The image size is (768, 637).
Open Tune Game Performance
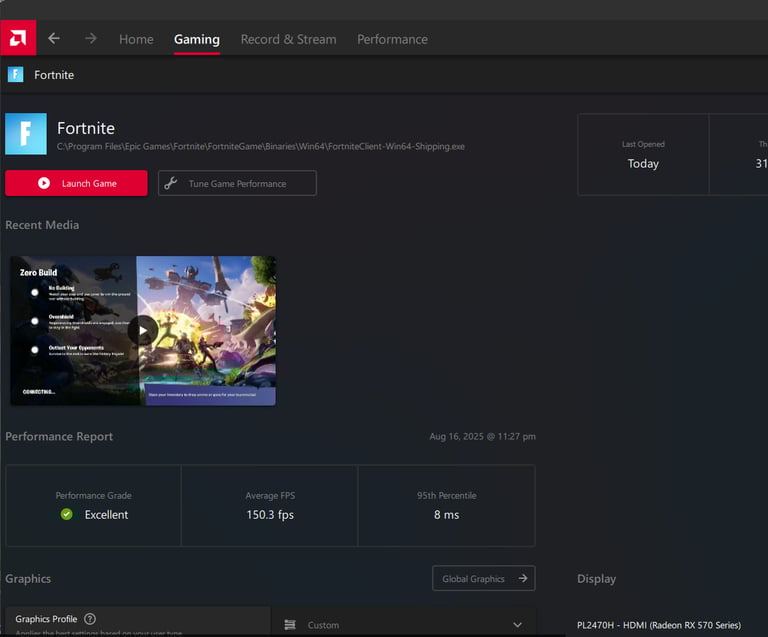pyautogui.click(x=237, y=183)
